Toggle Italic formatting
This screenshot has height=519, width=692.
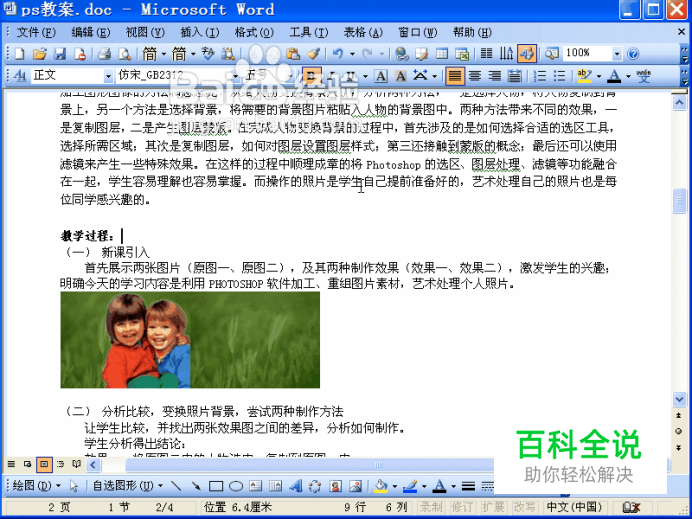(331, 76)
